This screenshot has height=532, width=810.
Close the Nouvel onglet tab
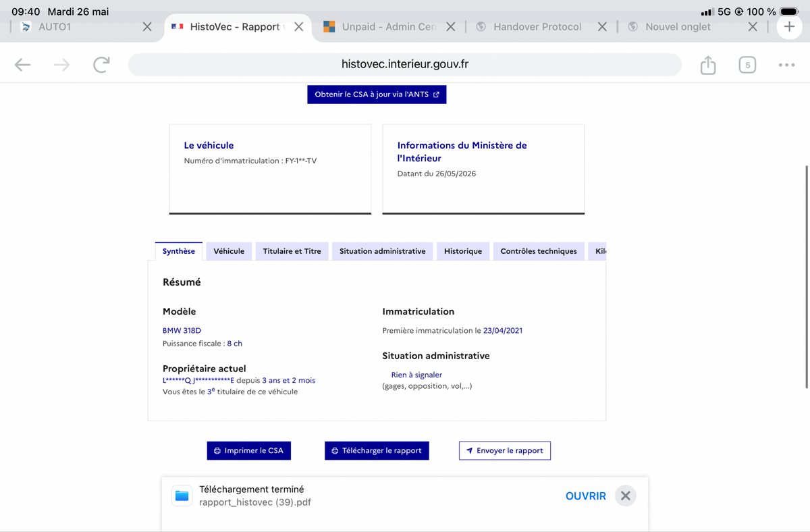tap(753, 27)
